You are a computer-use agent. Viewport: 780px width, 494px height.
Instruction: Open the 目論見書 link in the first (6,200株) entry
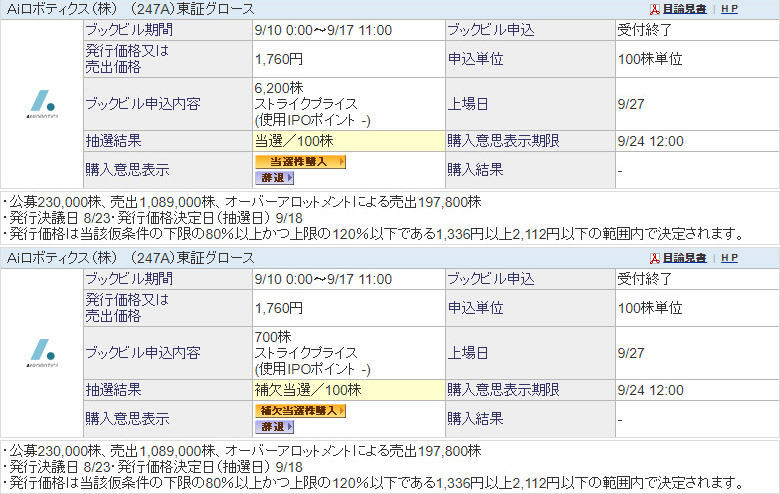coord(684,9)
